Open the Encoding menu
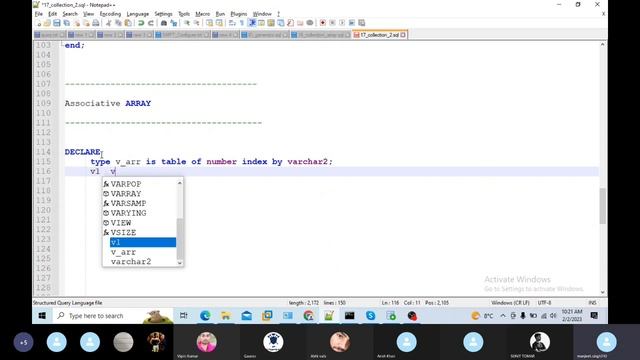The width and height of the screenshot is (640, 360). (x=110, y=14)
